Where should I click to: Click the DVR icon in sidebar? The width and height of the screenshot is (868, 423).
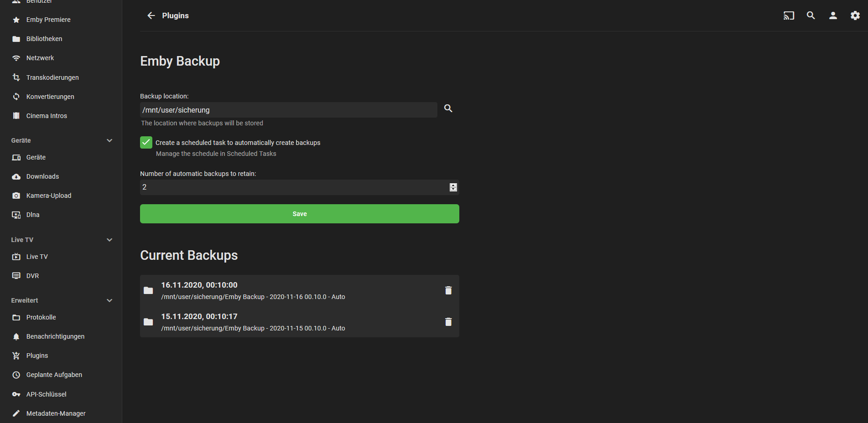[16, 276]
